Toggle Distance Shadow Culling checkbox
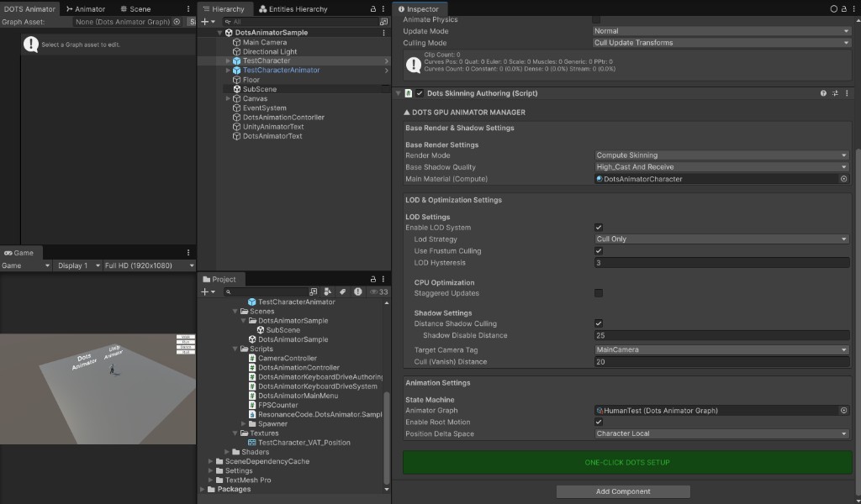This screenshot has width=861, height=504. point(599,323)
